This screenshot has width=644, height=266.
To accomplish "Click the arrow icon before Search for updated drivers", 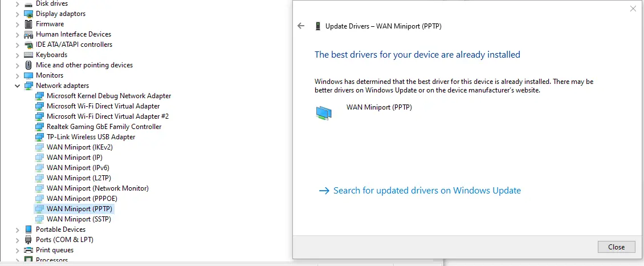I will pos(324,191).
